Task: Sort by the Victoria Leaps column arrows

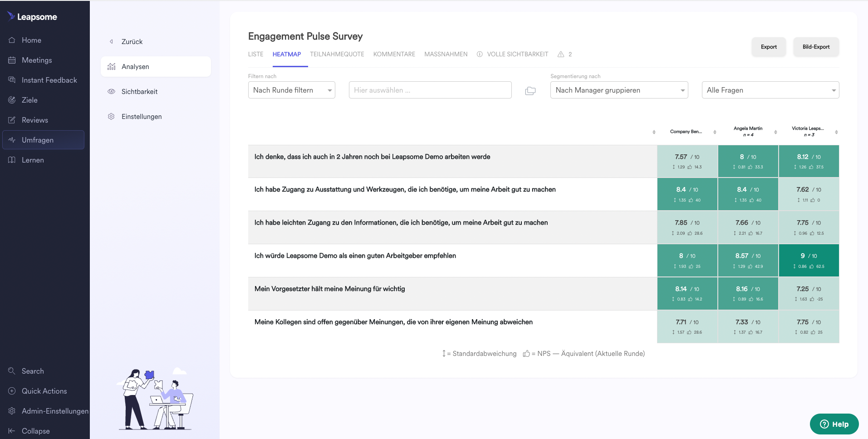Action: click(x=836, y=132)
